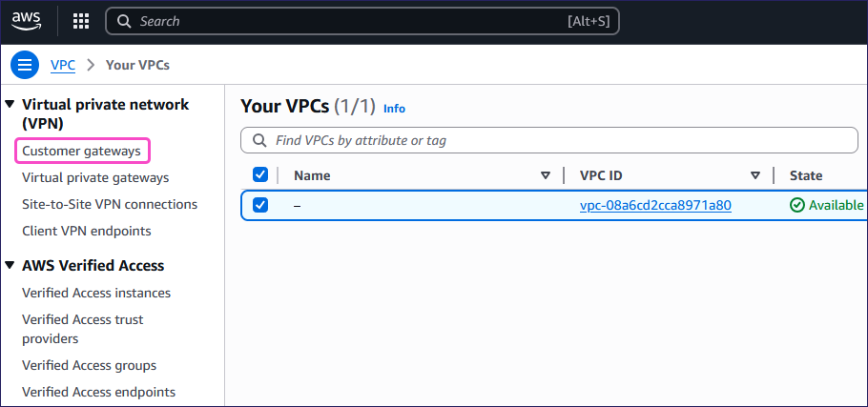Sort by the VPC ID column arrow
The width and height of the screenshot is (868, 407).
click(754, 175)
